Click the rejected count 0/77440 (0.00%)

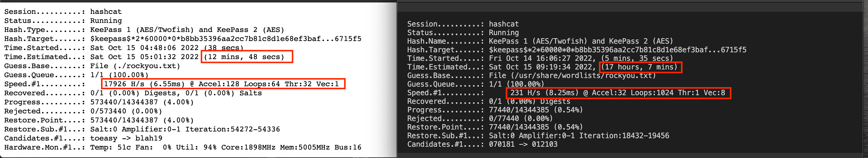pos(521,118)
